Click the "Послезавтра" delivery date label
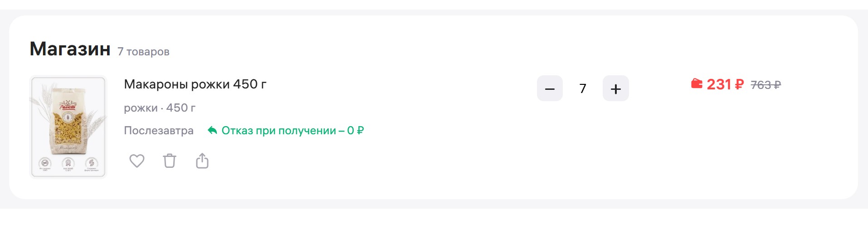 click(x=159, y=131)
